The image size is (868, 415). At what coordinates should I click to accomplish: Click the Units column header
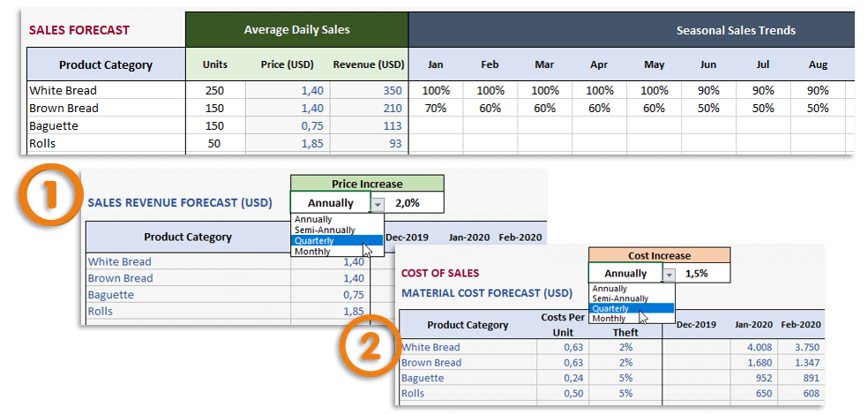coord(214,64)
